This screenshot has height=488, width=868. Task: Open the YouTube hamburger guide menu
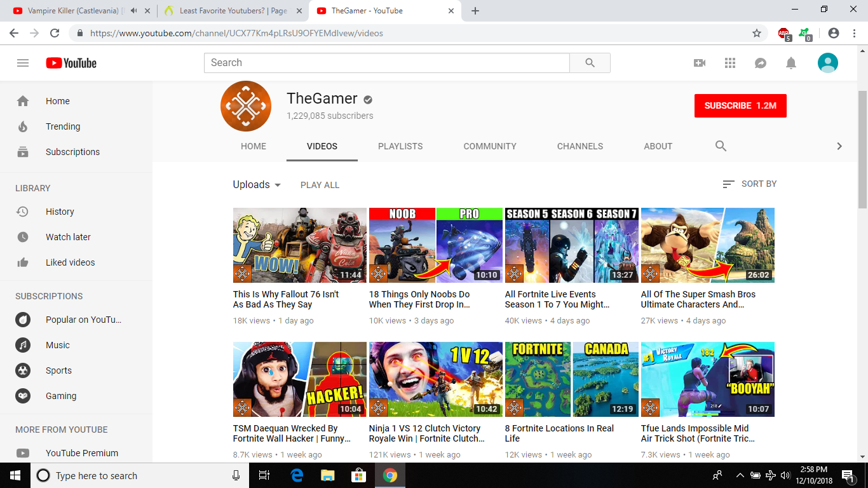click(x=23, y=63)
